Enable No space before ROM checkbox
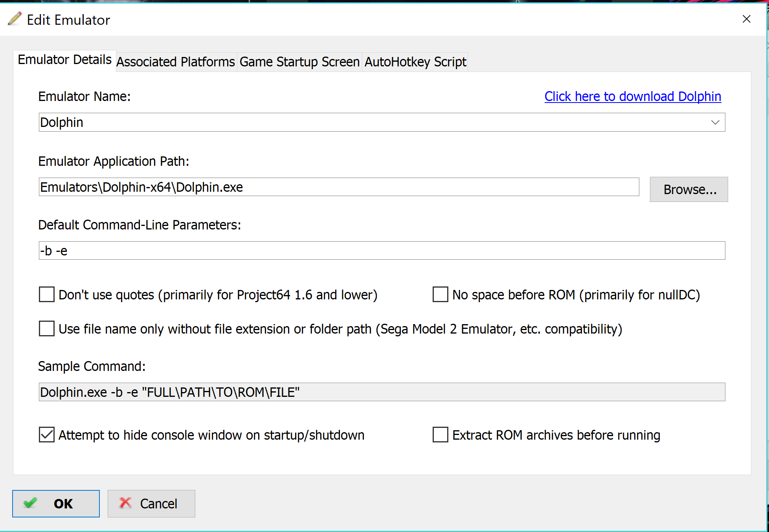The width and height of the screenshot is (769, 532). (440, 294)
